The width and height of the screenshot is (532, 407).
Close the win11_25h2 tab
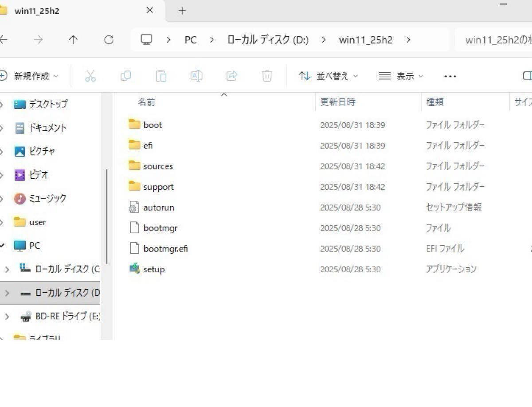pos(150,10)
